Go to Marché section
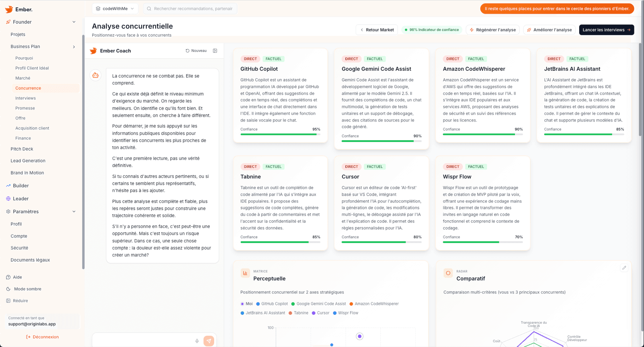 click(x=23, y=78)
